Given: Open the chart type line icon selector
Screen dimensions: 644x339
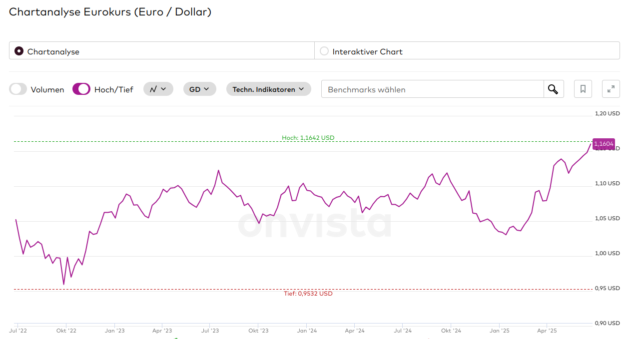Looking at the screenshot, I should [158, 89].
